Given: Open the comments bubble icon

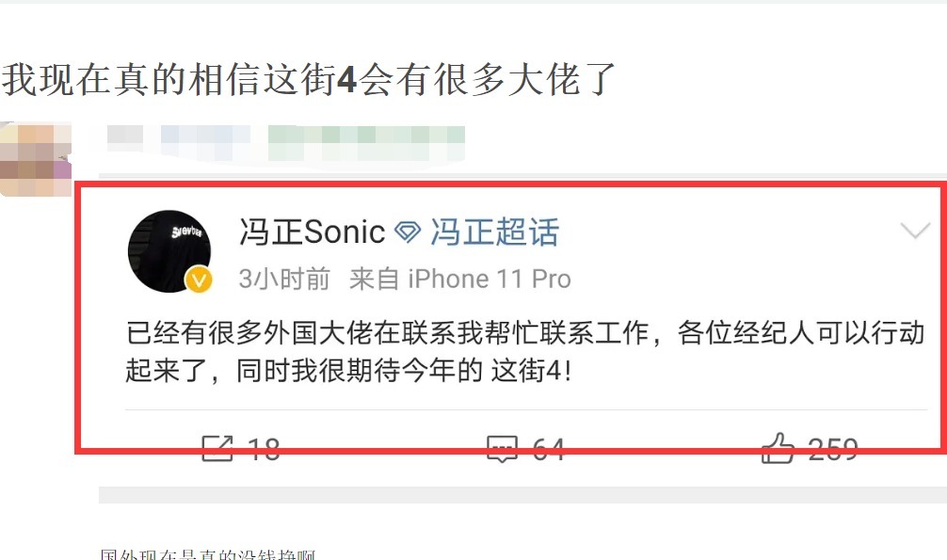Looking at the screenshot, I should (x=502, y=449).
